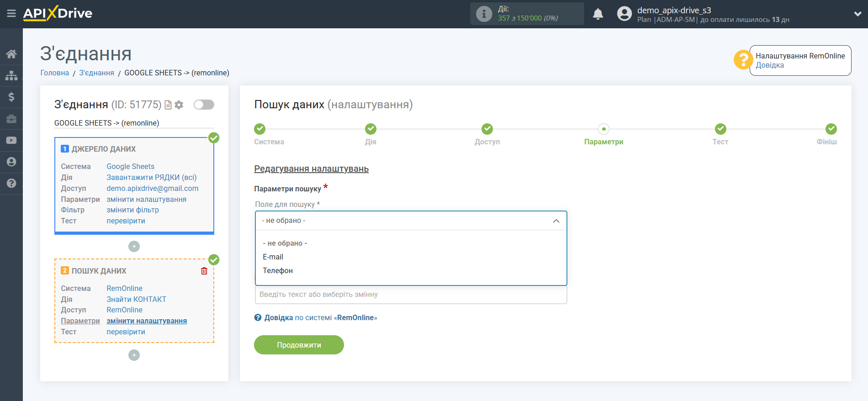Click the ДЖЕРЕЛО ДАНИХ block title
This screenshot has width=868, height=401.
(104, 149)
